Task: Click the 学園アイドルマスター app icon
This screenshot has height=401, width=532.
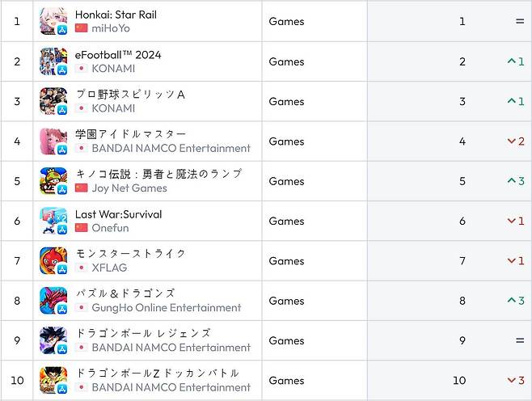Action: point(53,141)
